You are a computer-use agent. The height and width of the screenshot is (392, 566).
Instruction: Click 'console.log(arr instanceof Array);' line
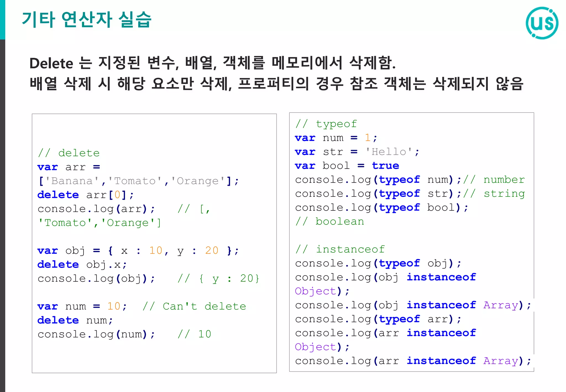tap(413, 361)
